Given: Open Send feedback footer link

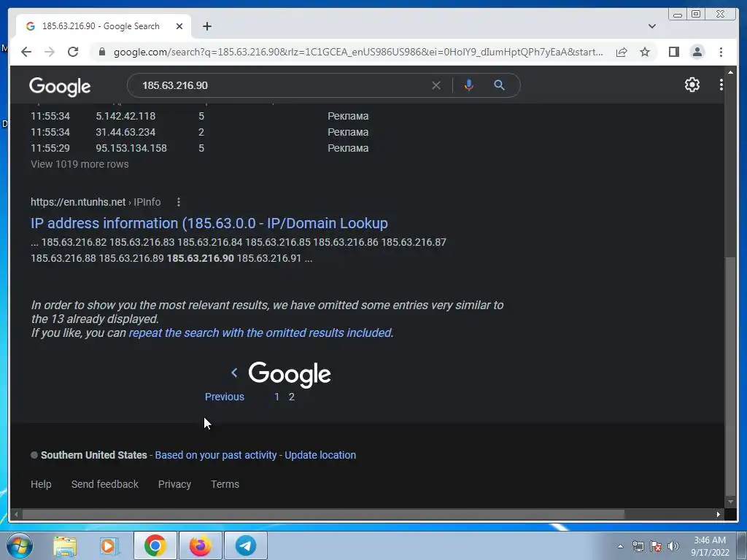Looking at the screenshot, I should pos(105,484).
